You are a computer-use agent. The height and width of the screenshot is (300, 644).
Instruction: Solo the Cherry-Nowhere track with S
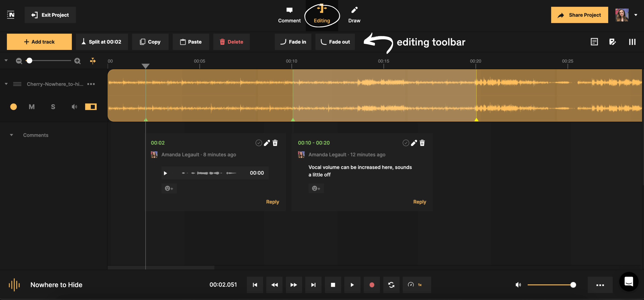click(53, 107)
